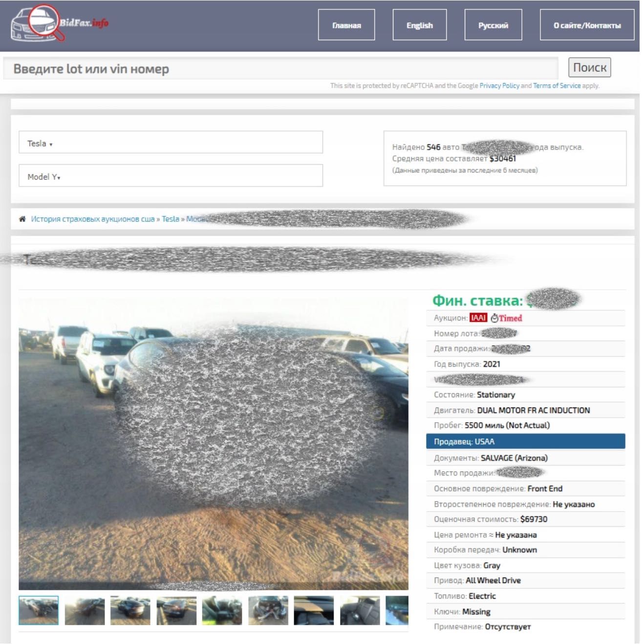Click Найдено 546 авто statistic text
The image size is (644, 644).
[x=426, y=147]
